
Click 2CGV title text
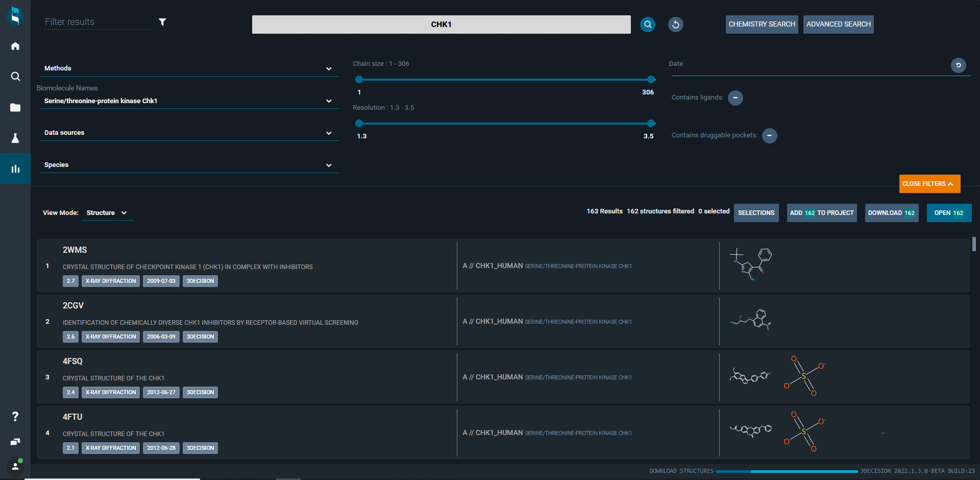point(210,323)
